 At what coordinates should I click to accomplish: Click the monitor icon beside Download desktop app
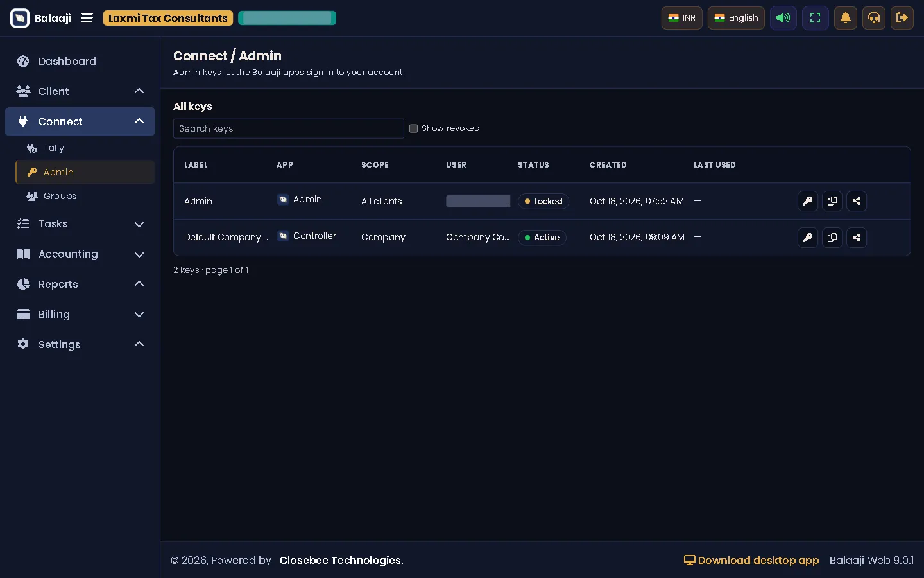tap(689, 560)
